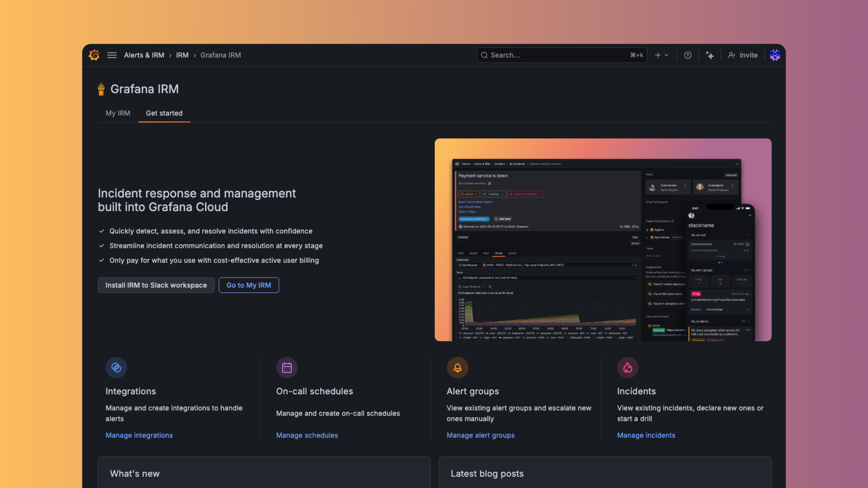Click the Grafana logo icon
Viewport: 868px width, 488px height.
[x=94, y=55]
